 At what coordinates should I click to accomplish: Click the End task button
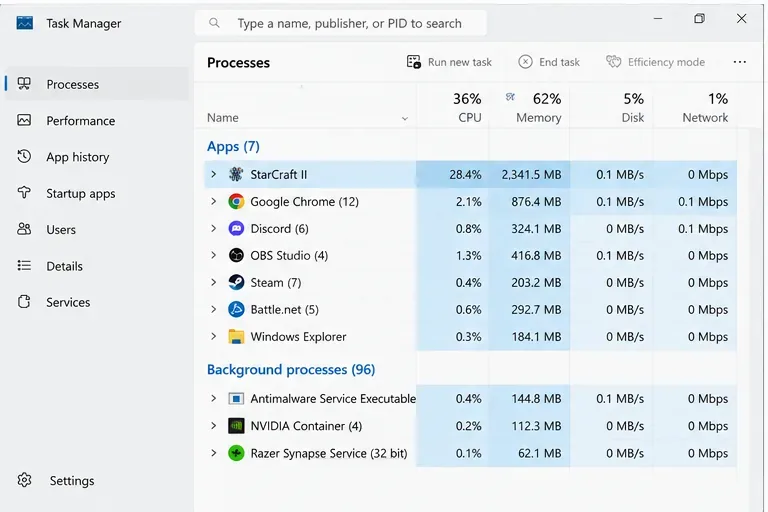pos(549,62)
